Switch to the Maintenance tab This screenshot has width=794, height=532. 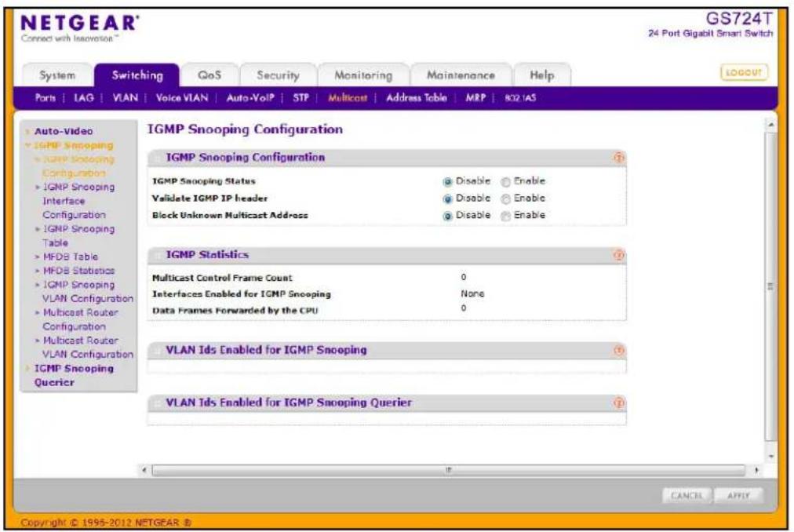(461, 75)
